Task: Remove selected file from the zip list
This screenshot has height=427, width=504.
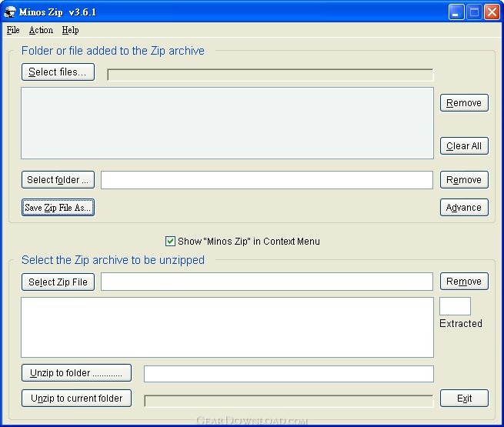Action: tap(464, 103)
